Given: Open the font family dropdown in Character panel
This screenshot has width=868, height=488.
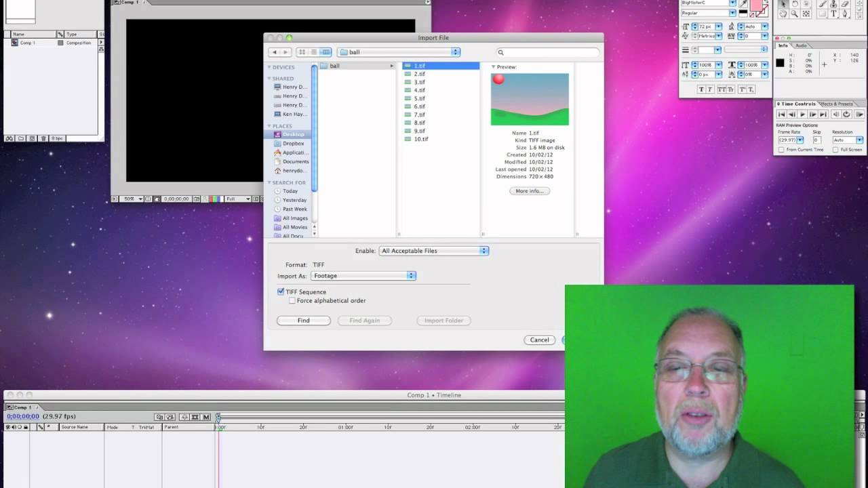Looking at the screenshot, I should pyautogui.click(x=732, y=3).
